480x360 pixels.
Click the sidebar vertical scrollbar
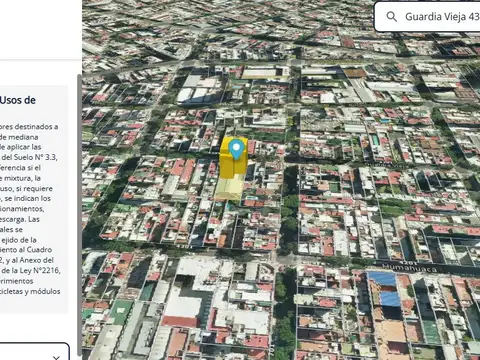point(79,215)
